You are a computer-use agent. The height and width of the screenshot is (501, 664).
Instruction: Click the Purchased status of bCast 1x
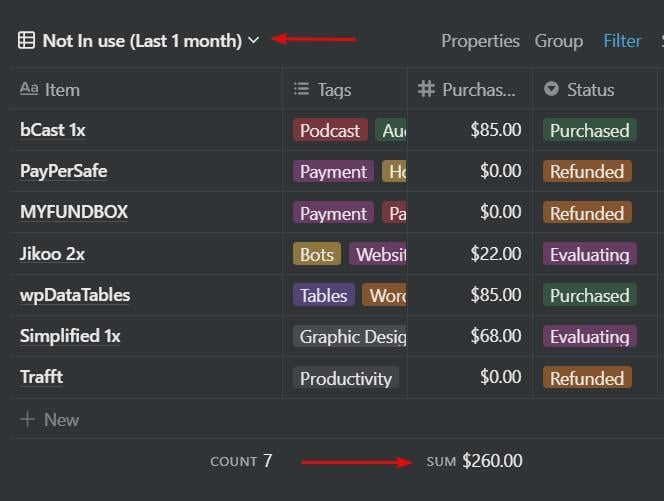(589, 130)
